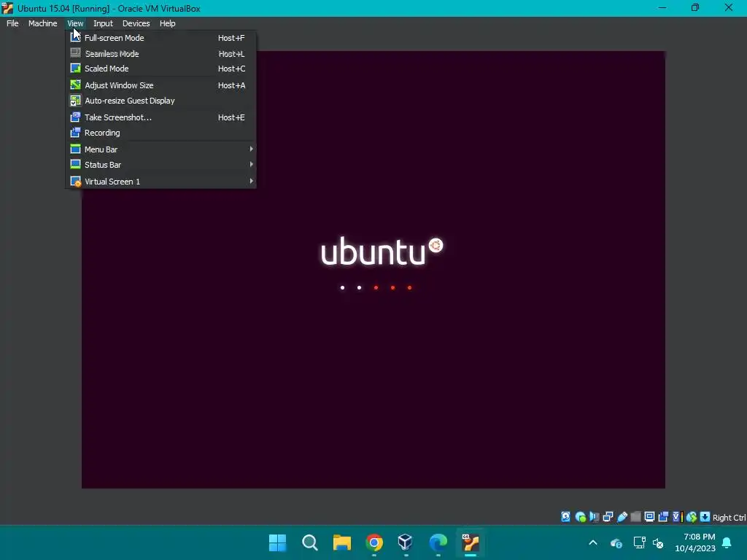Click the Adjust Window Size icon
This screenshot has height=560, width=747.
click(x=75, y=85)
